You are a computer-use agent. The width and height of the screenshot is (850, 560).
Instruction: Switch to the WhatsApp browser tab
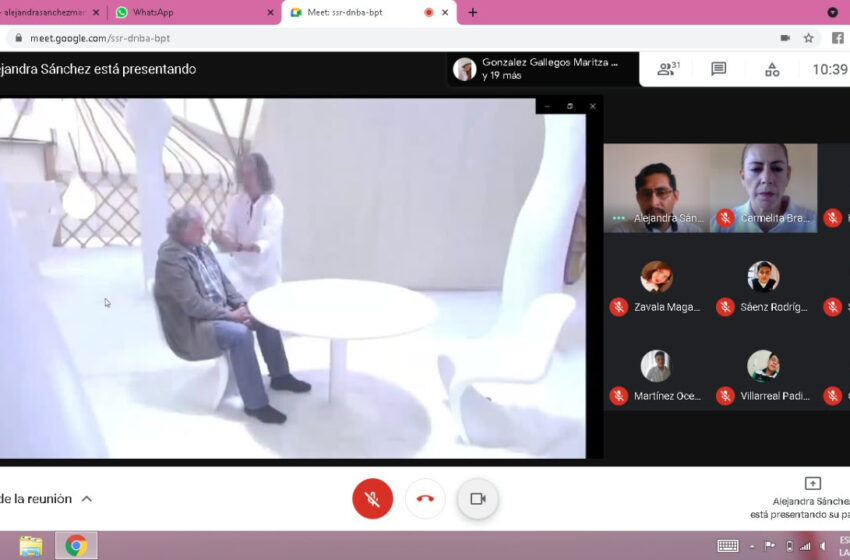pos(195,12)
